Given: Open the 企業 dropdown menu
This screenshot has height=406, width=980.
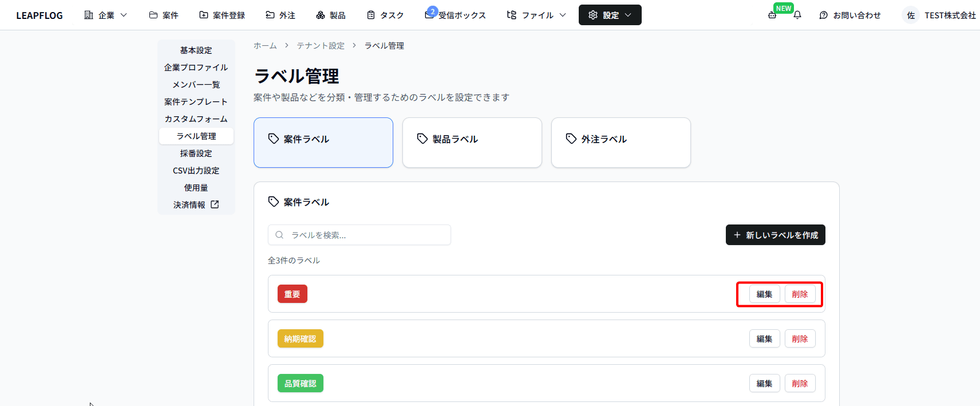Looking at the screenshot, I should point(106,15).
